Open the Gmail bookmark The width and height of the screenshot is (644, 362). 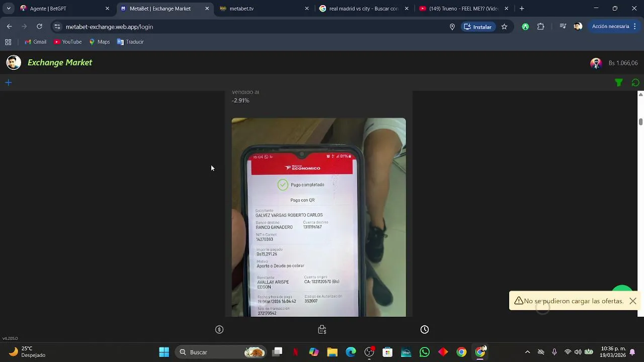35,42
